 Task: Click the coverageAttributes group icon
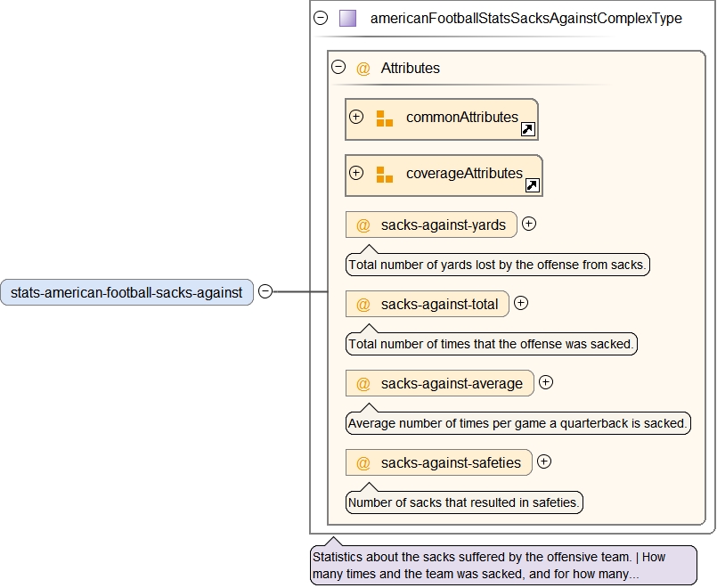click(384, 175)
